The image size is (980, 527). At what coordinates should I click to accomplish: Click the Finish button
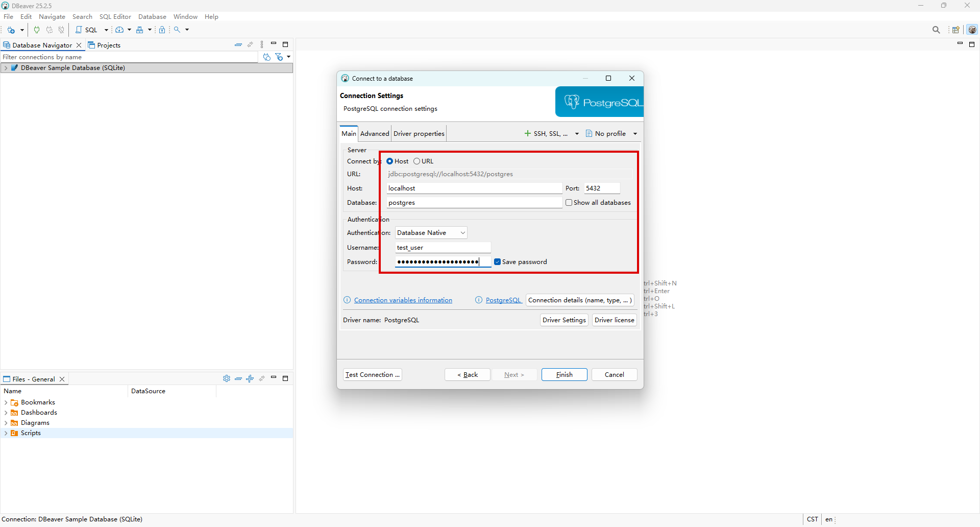tap(564, 374)
